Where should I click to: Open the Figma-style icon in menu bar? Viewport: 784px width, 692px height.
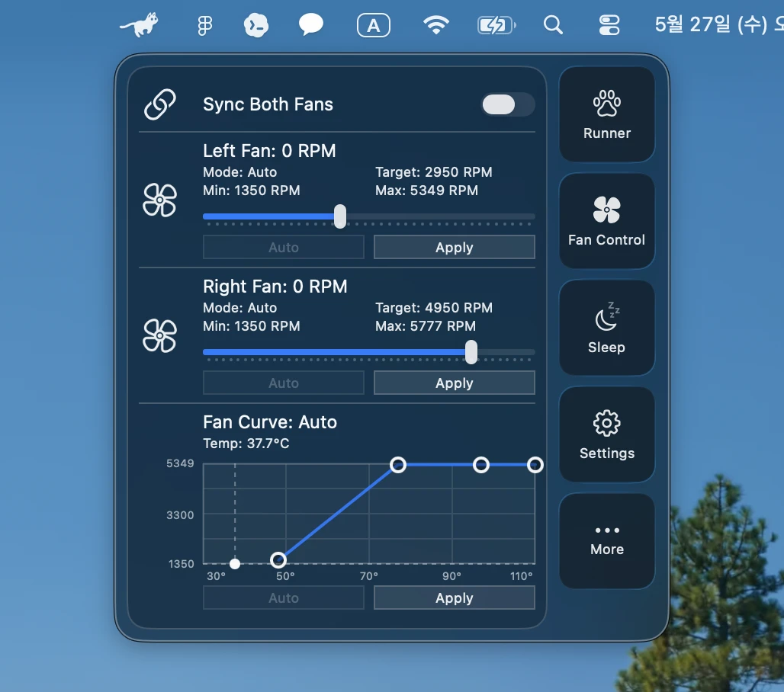(204, 25)
